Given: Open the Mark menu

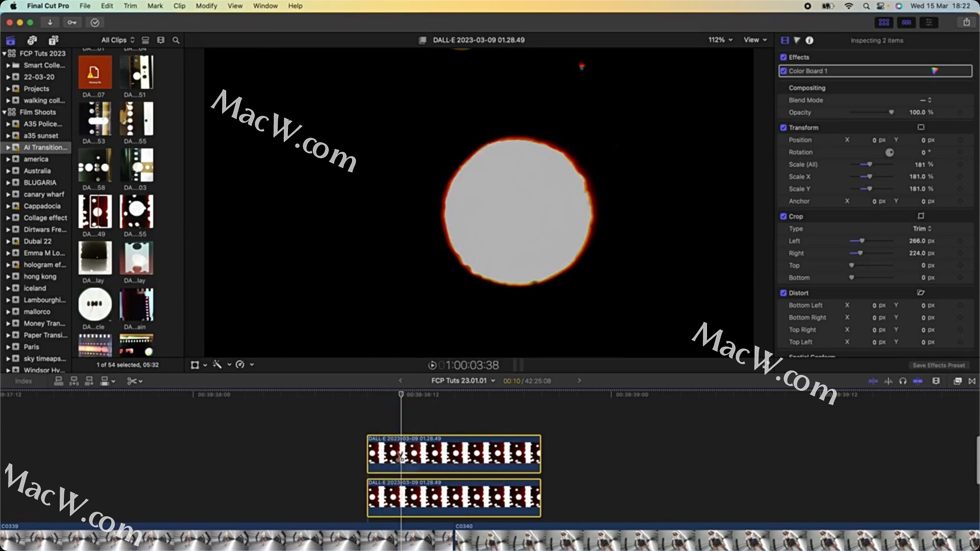Looking at the screenshot, I should (x=155, y=6).
